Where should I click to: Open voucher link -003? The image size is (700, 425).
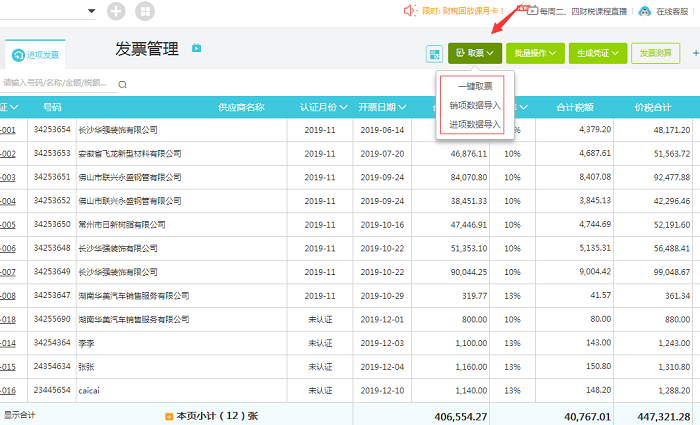(8, 178)
